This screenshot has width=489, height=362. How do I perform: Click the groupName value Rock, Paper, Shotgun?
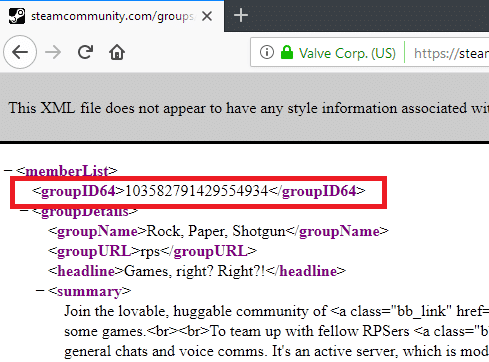point(216,231)
